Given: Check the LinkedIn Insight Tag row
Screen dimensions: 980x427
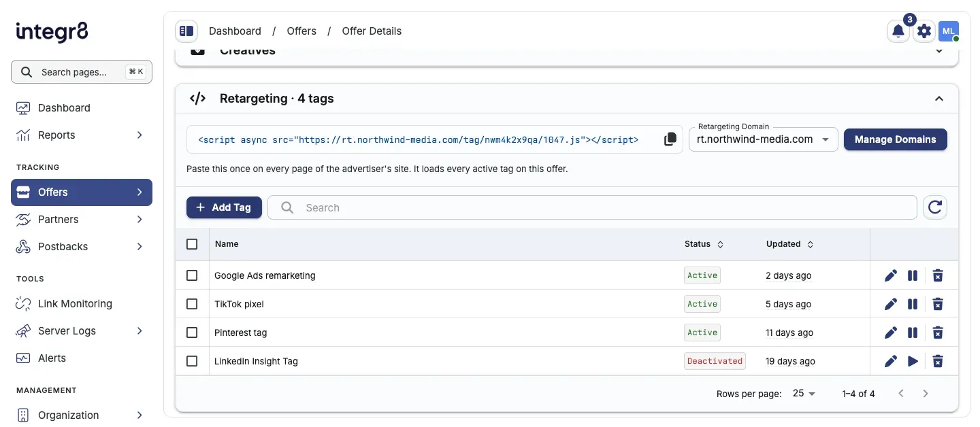Looking at the screenshot, I should (x=192, y=361).
